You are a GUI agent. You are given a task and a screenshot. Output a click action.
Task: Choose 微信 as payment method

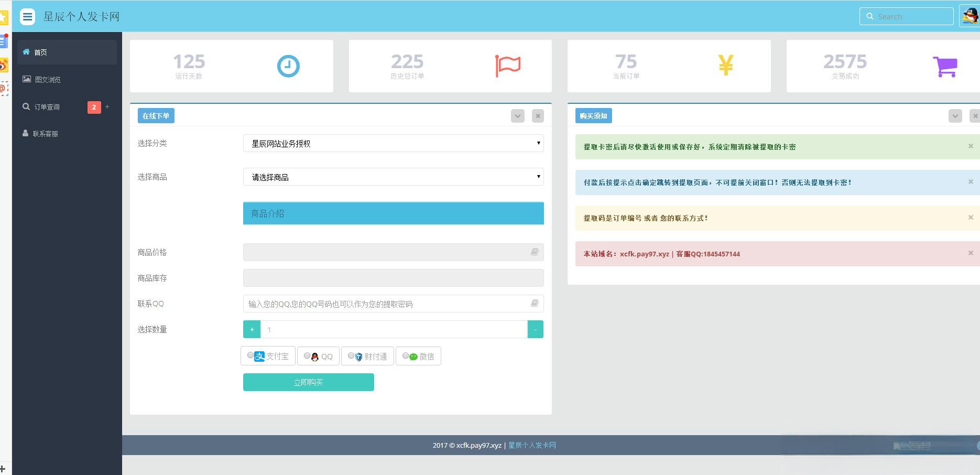pos(406,355)
